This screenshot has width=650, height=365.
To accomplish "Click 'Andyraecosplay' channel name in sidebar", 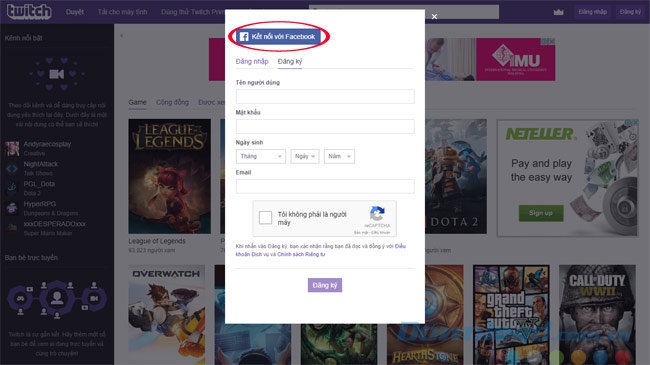I will coord(47,144).
